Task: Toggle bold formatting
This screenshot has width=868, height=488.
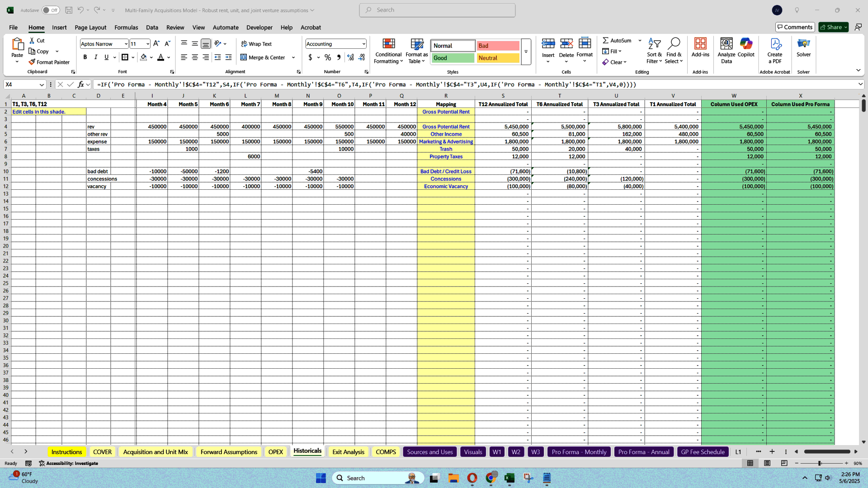Action: coord(85,57)
